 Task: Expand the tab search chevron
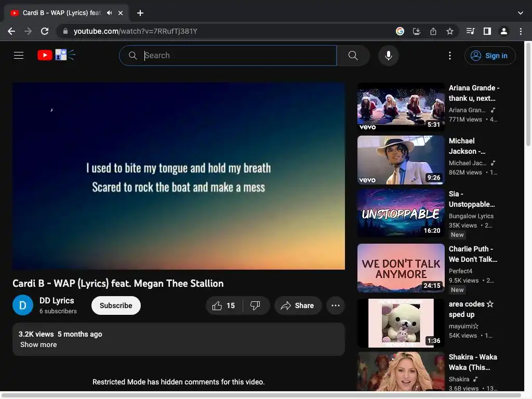pos(521,13)
